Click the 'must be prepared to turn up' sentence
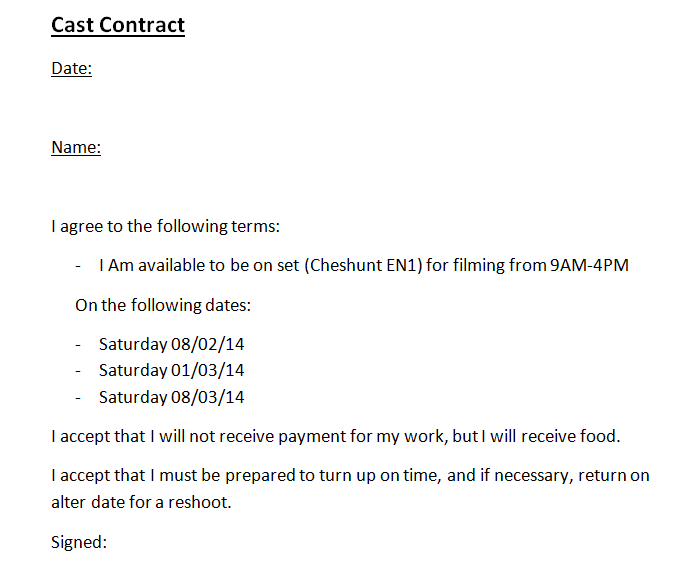 click(x=350, y=476)
